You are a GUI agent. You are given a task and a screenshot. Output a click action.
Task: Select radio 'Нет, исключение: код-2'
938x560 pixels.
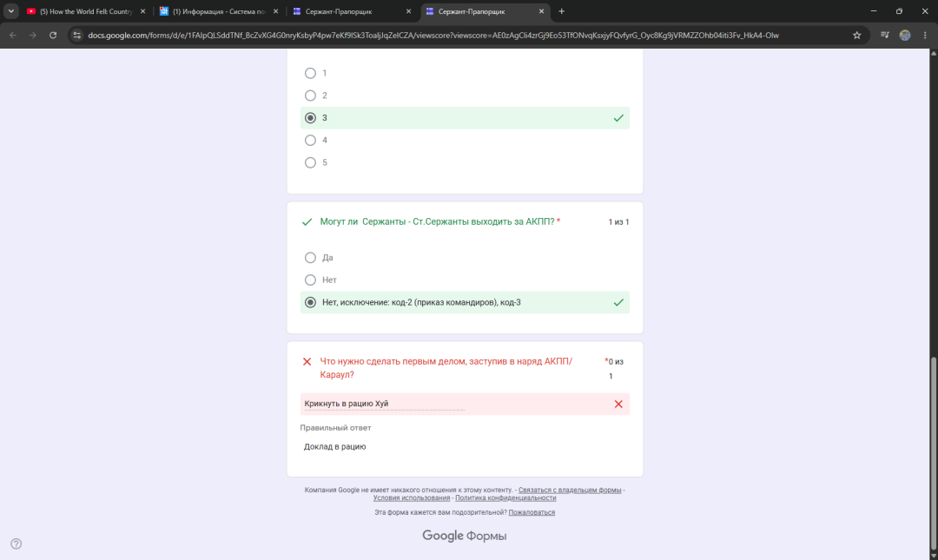click(310, 302)
